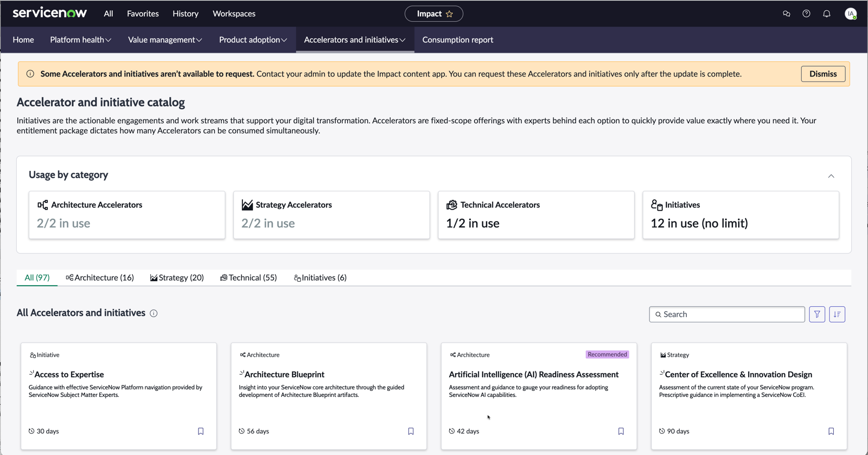Expand the Product adoption menu

pos(253,40)
